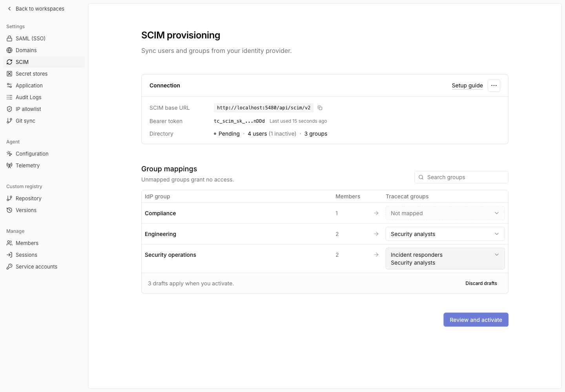Click the arrow icon in Compliance row
565x392 pixels.
376,213
